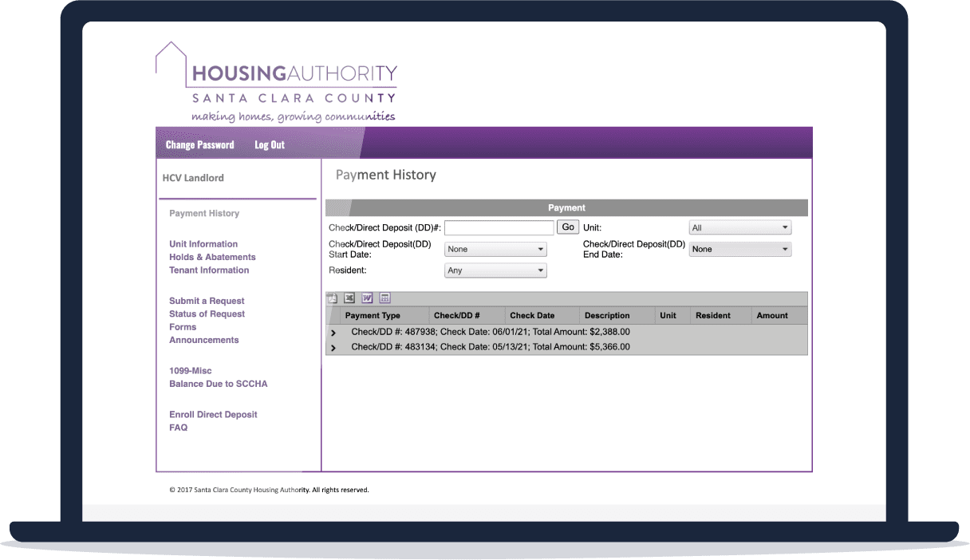This screenshot has height=560, width=970.
Task: Sort by Check Date column header
Action: click(x=532, y=316)
